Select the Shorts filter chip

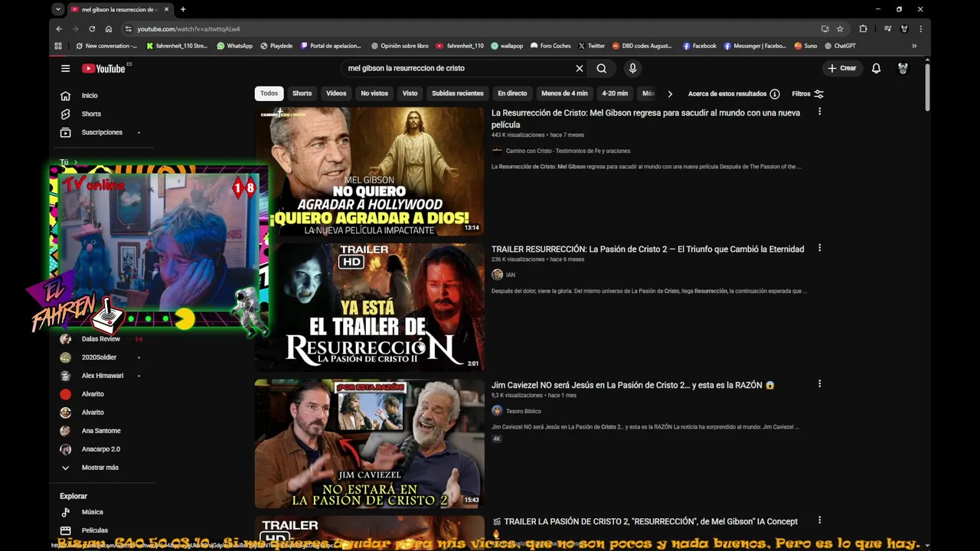pos(302,93)
